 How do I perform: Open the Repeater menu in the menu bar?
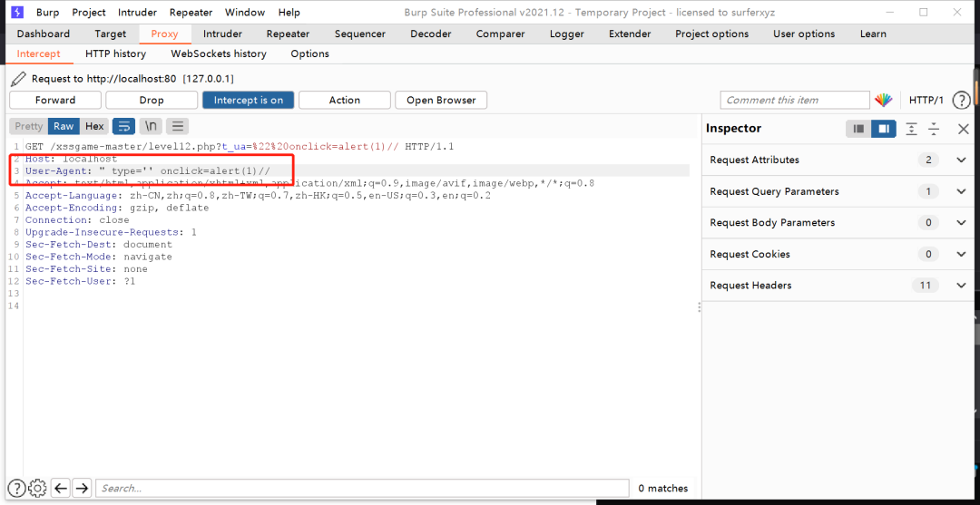point(191,12)
